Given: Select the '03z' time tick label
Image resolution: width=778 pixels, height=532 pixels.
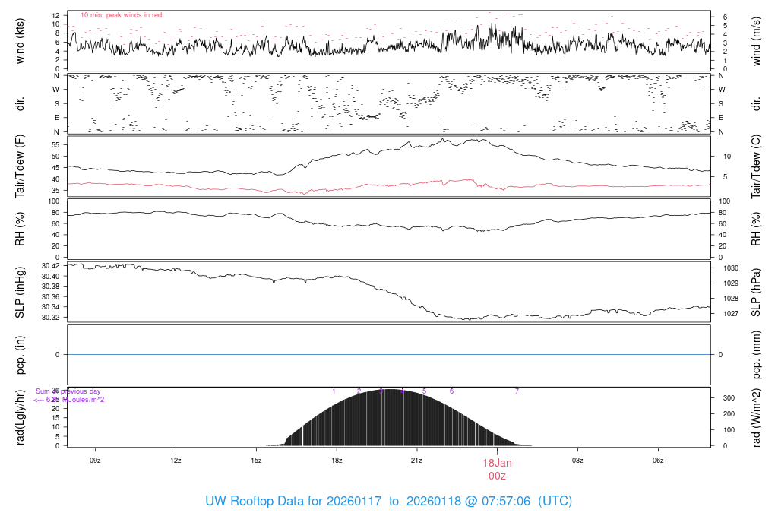Looking at the screenshot, I should point(577,461).
